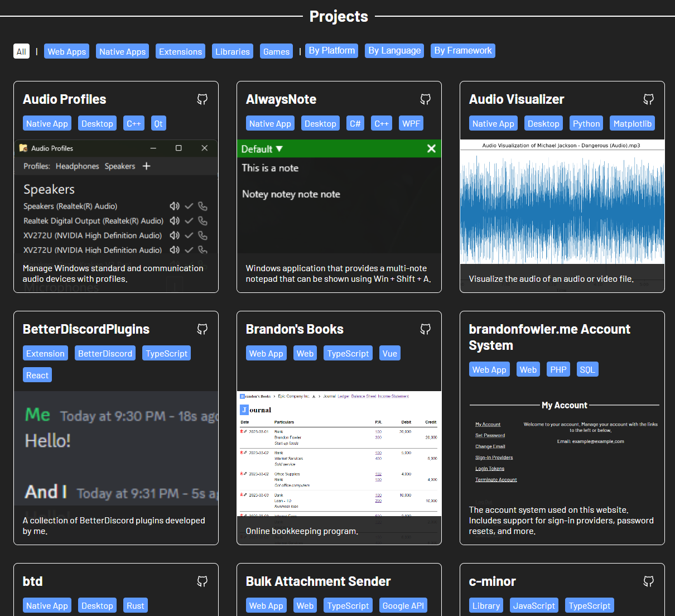
Task: Click the Python tag on Audio Visualizer
Action: pos(586,123)
